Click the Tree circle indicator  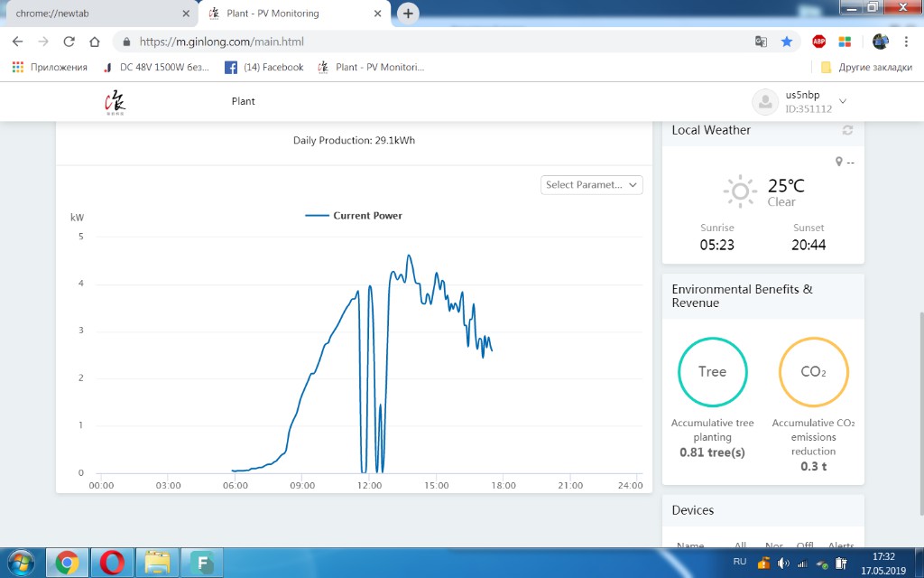click(x=712, y=372)
